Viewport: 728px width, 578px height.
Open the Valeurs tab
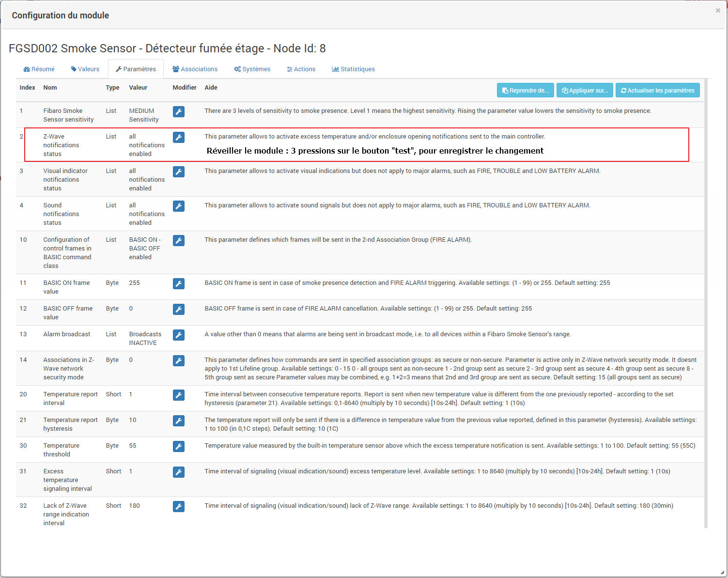(85, 69)
